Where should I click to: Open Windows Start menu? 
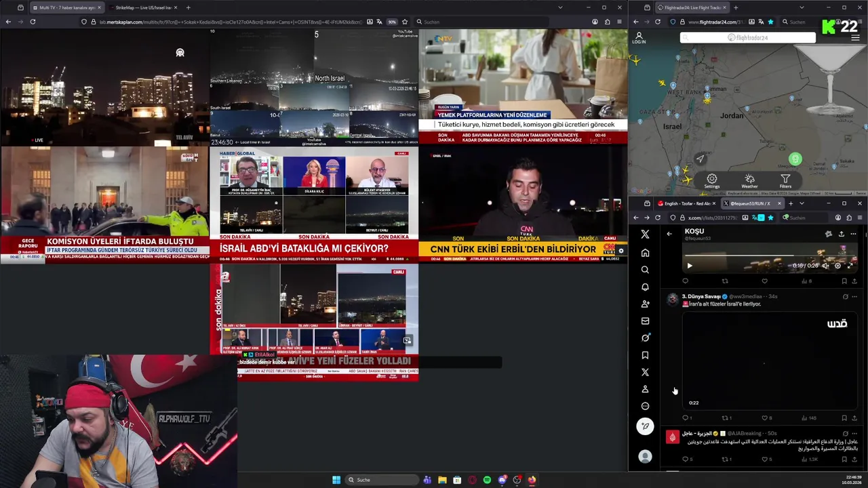[336, 480]
